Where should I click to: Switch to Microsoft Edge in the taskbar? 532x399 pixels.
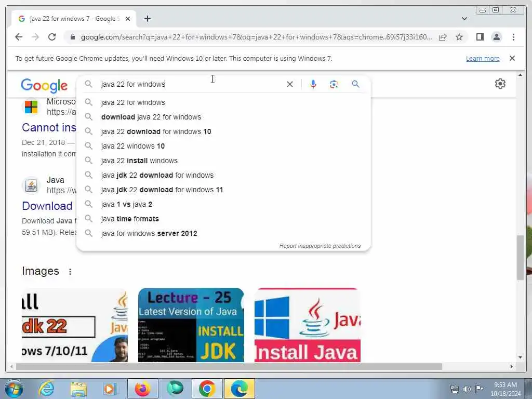click(239, 389)
